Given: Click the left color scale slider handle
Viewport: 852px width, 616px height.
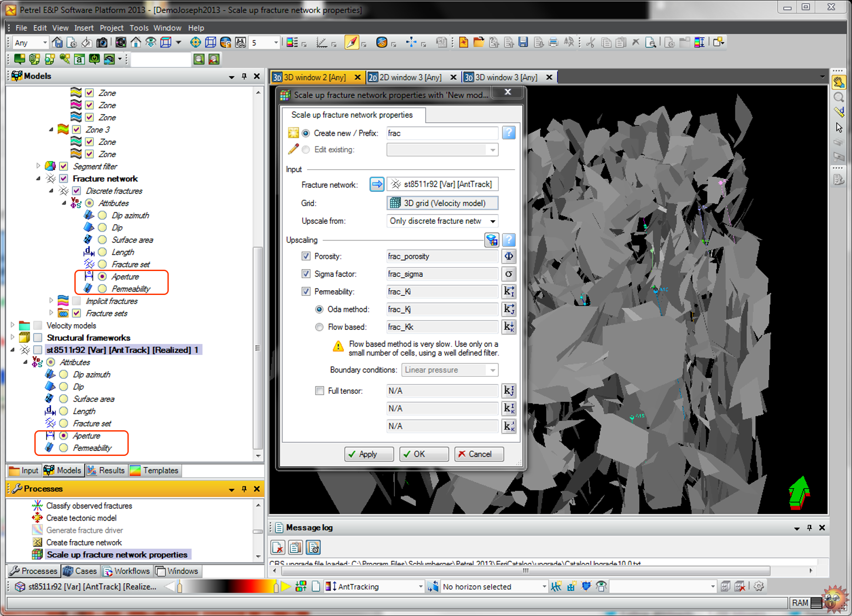Looking at the screenshot, I should [x=180, y=587].
